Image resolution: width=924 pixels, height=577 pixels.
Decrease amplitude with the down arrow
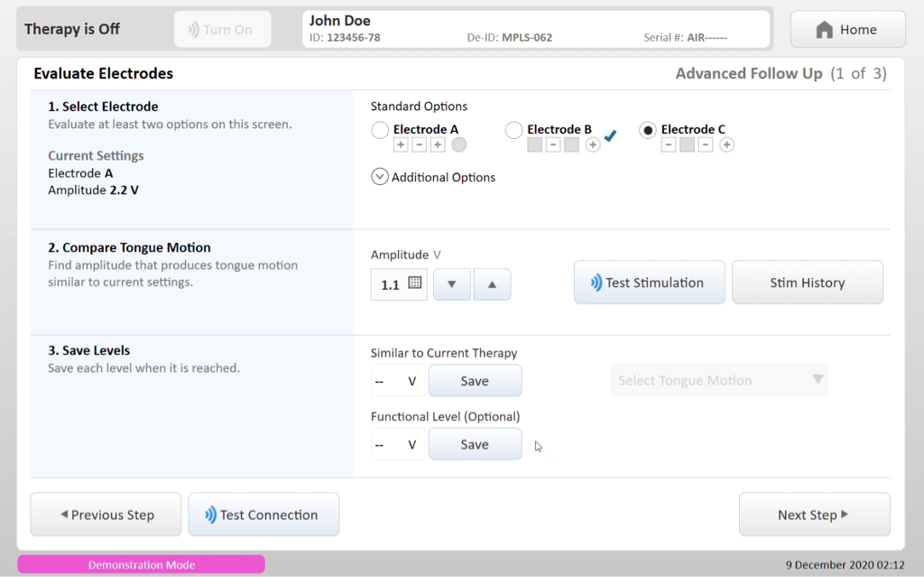pyautogui.click(x=452, y=284)
